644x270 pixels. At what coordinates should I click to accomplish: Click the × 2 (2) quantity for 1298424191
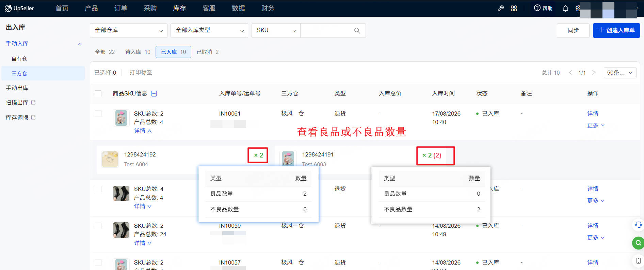tap(432, 155)
